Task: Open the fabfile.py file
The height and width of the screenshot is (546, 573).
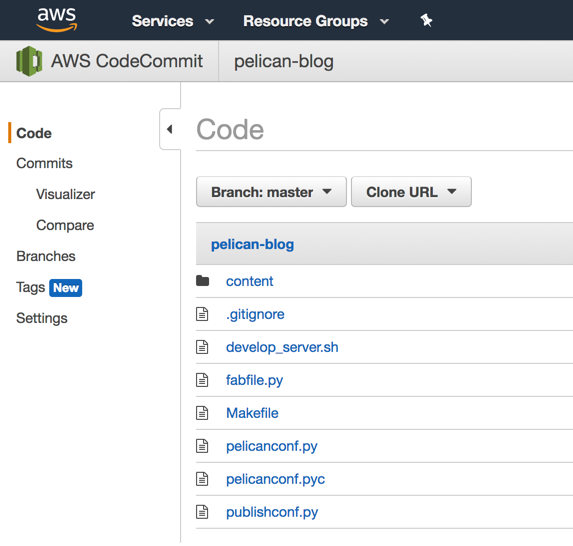Action: 254,380
